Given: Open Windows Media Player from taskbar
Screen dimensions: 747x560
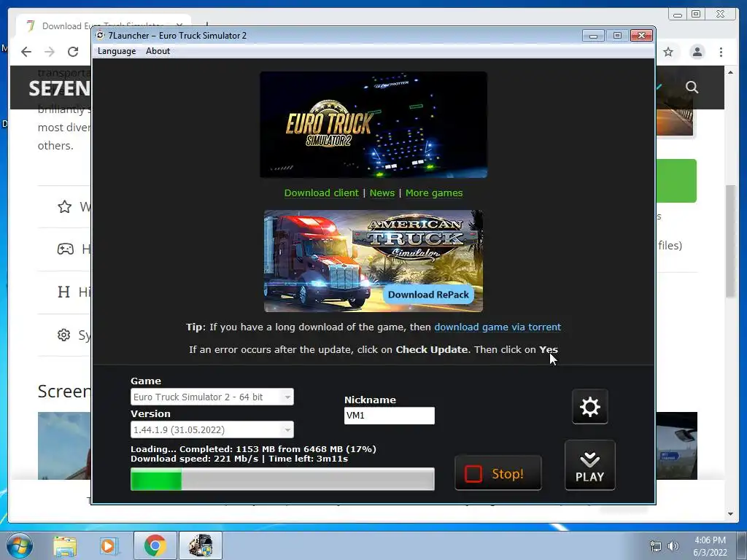Looking at the screenshot, I should click(109, 545).
